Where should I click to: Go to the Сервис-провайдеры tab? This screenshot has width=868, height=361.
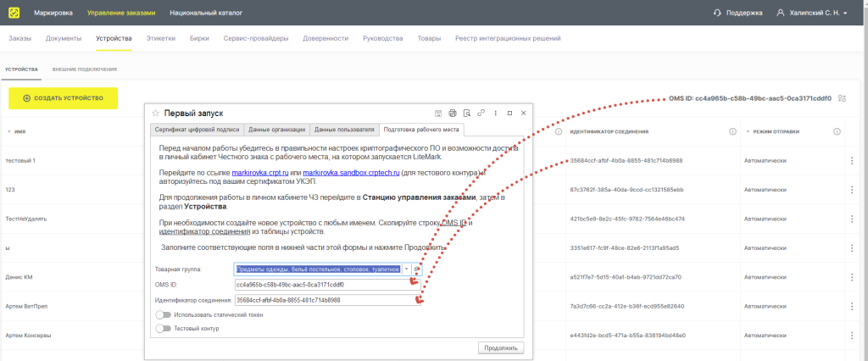pos(256,38)
